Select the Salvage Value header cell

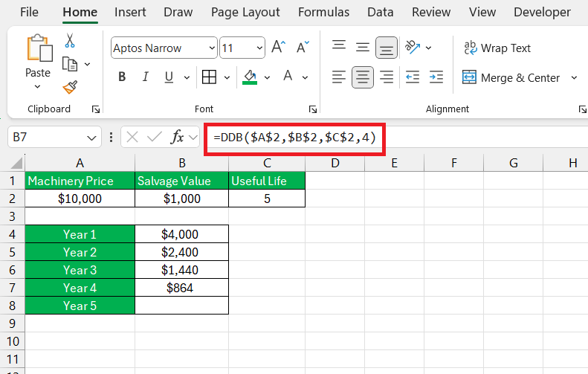point(181,181)
